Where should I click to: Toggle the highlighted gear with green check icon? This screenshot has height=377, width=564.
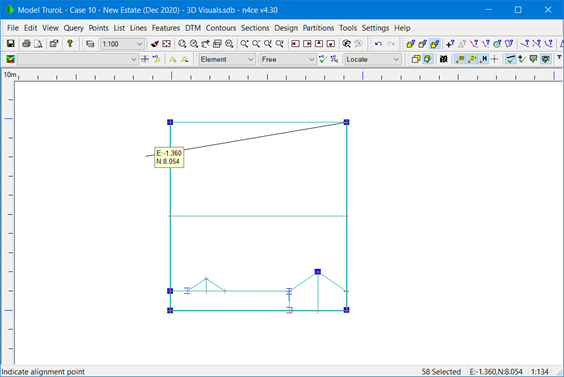coord(546,59)
